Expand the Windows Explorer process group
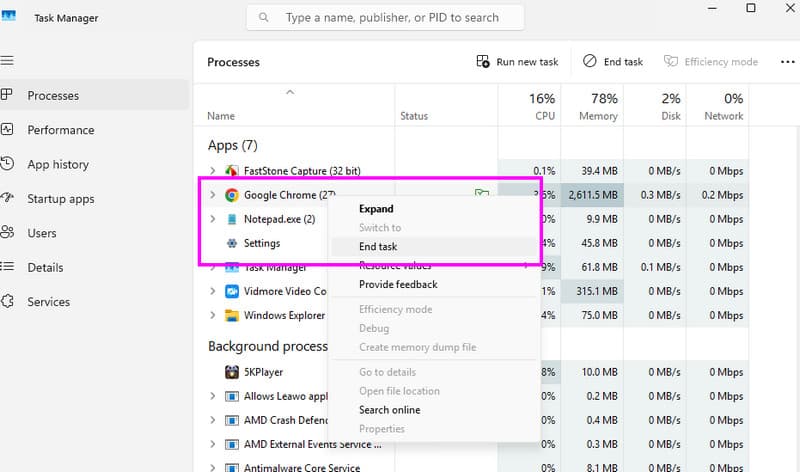Image resolution: width=800 pixels, height=472 pixels. click(212, 316)
